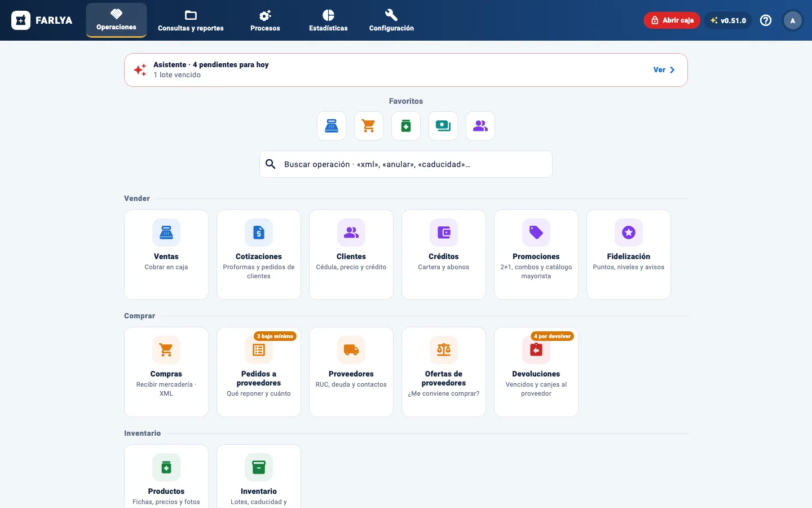The image size is (812, 508).
Task: Open the Productos card
Action: (166, 476)
